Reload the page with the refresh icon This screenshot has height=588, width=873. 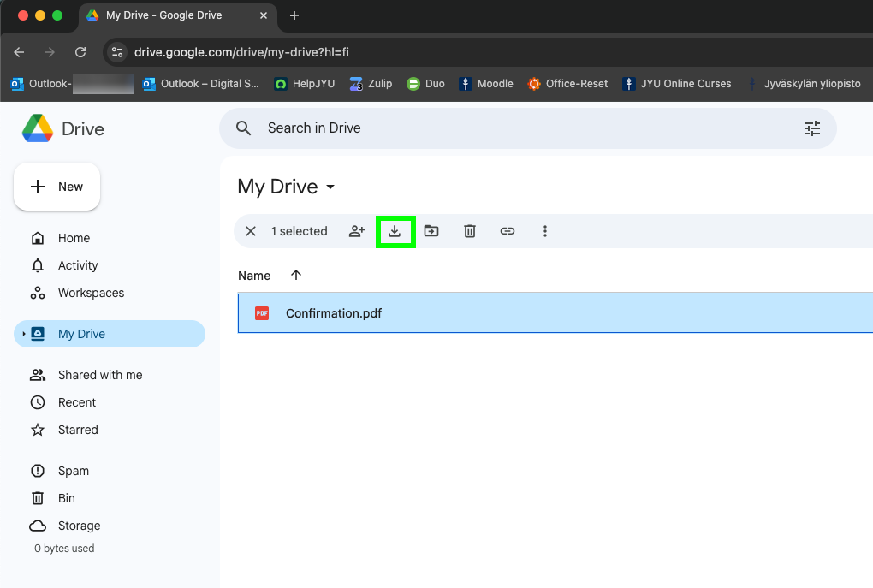80,52
